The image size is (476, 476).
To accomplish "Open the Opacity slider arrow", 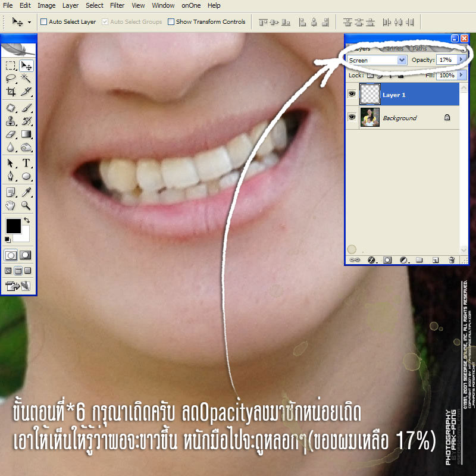I will [462, 60].
